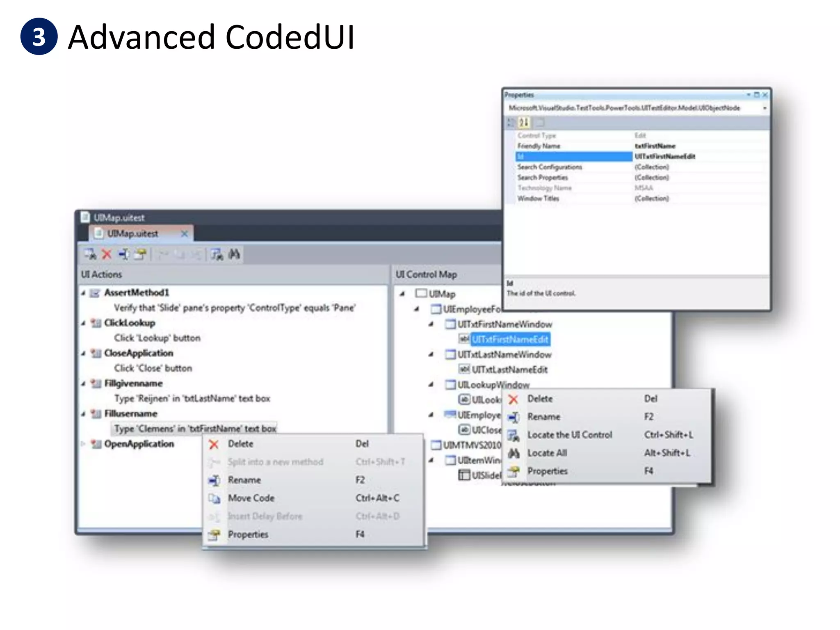840x630 pixels.
Task: Click the Rename icon in the editor toolbar
Action: pos(123,254)
